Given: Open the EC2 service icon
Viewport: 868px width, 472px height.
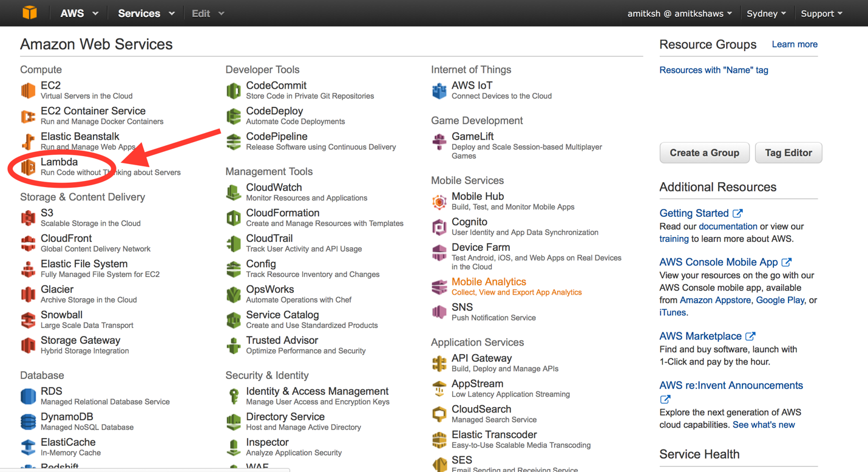Looking at the screenshot, I should tap(28, 91).
